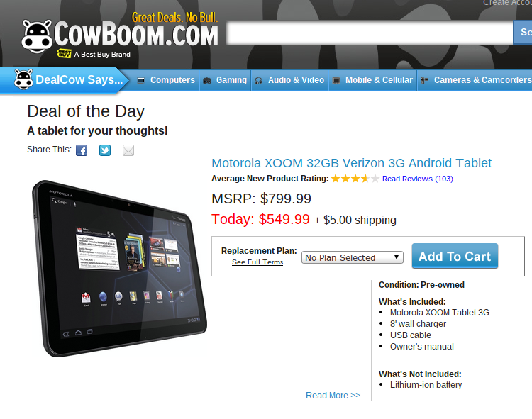Viewport: 532px width, 419px height.
Task: Focus the site search input field
Action: 370,33
